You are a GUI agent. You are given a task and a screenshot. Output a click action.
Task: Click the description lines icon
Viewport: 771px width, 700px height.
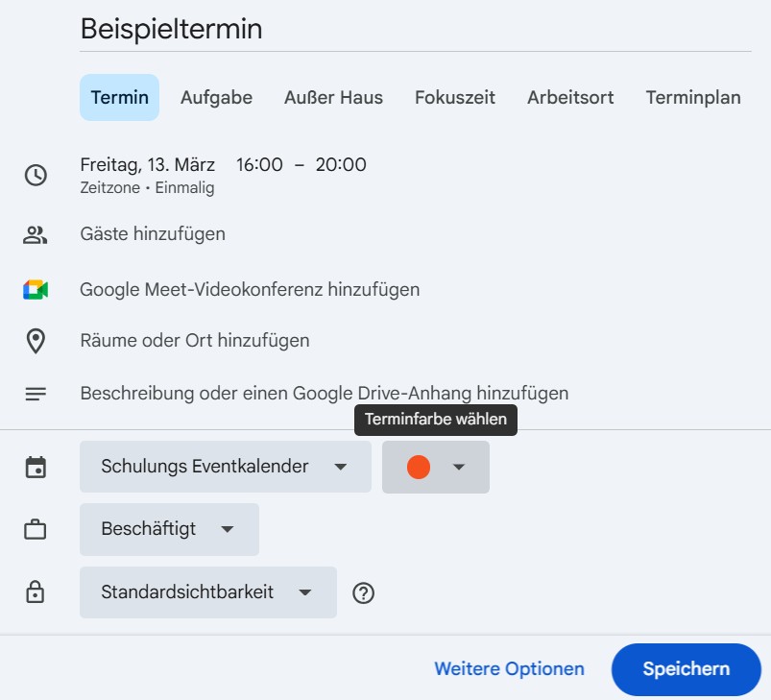click(x=36, y=393)
